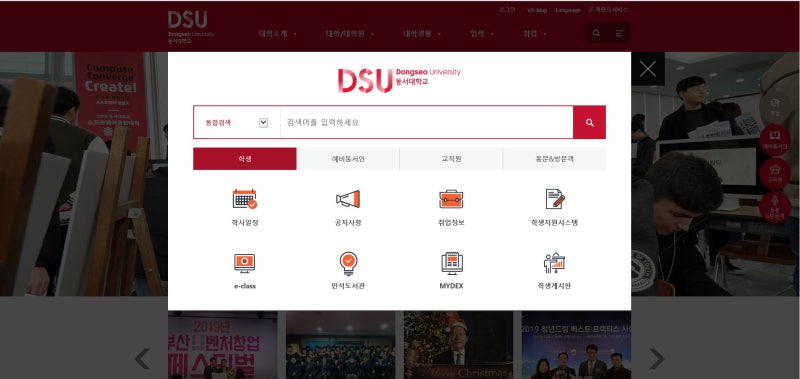Viewport: 800px width, 379px height.
Task: Click the DSU Dongseo University popup logo
Action: point(399,80)
